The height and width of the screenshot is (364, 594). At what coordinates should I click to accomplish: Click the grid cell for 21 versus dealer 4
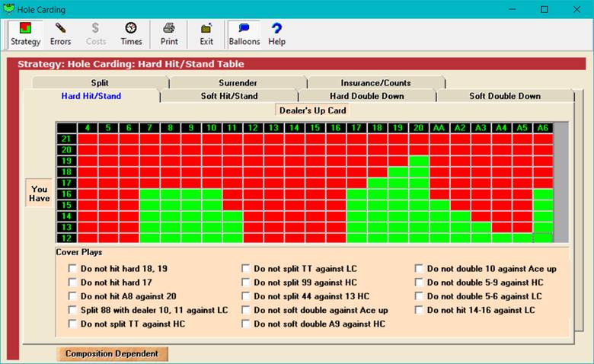pyautogui.click(x=88, y=139)
